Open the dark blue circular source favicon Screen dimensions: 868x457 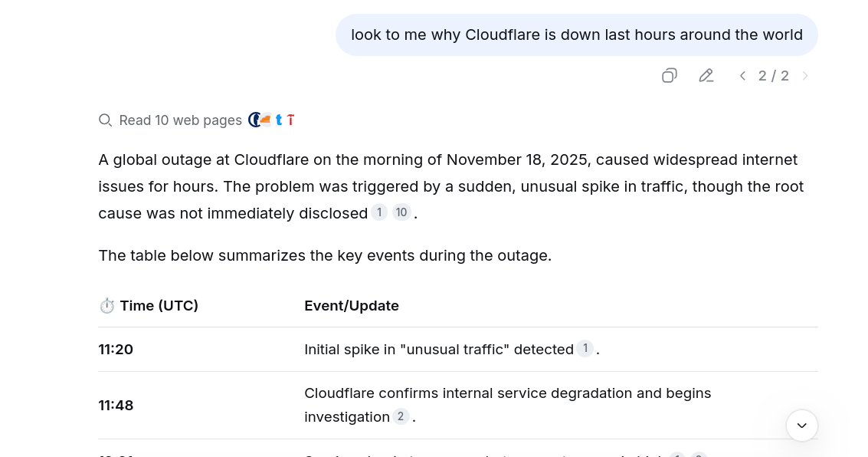click(x=254, y=120)
